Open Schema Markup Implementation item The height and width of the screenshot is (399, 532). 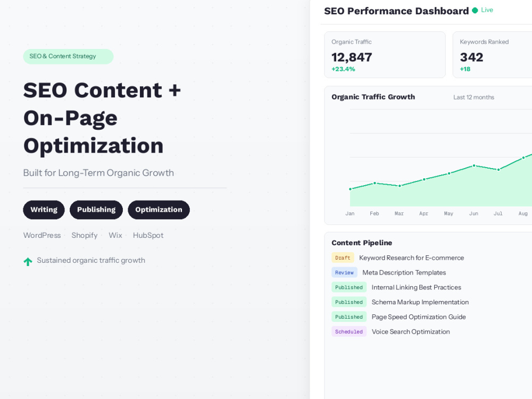tap(420, 302)
